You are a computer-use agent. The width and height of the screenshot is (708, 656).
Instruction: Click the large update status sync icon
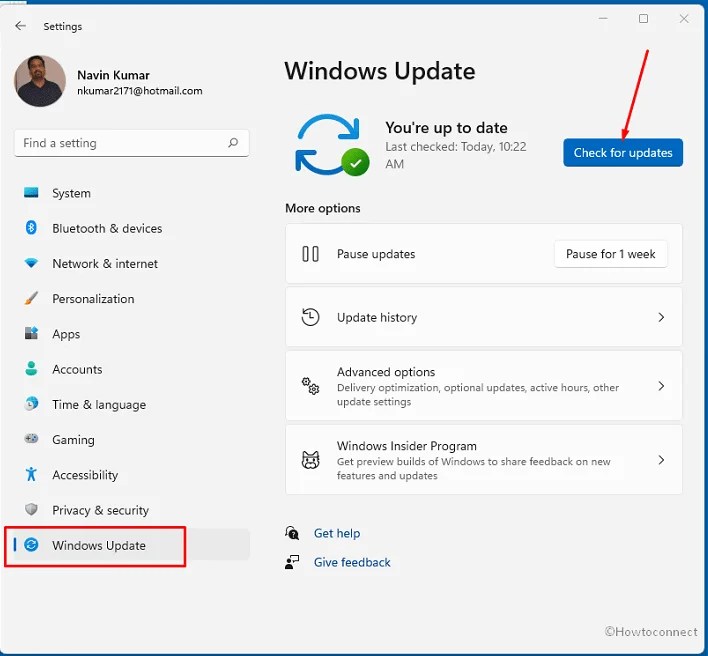(332, 145)
